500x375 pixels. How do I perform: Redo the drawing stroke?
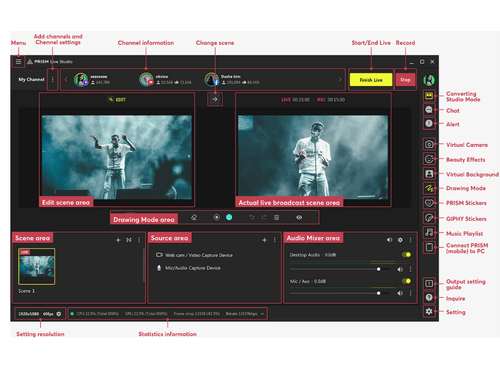point(264,217)
